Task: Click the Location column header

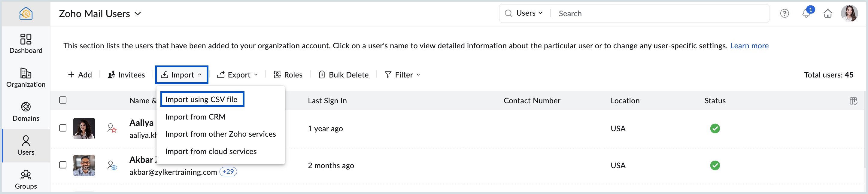Action: (625, 101)
